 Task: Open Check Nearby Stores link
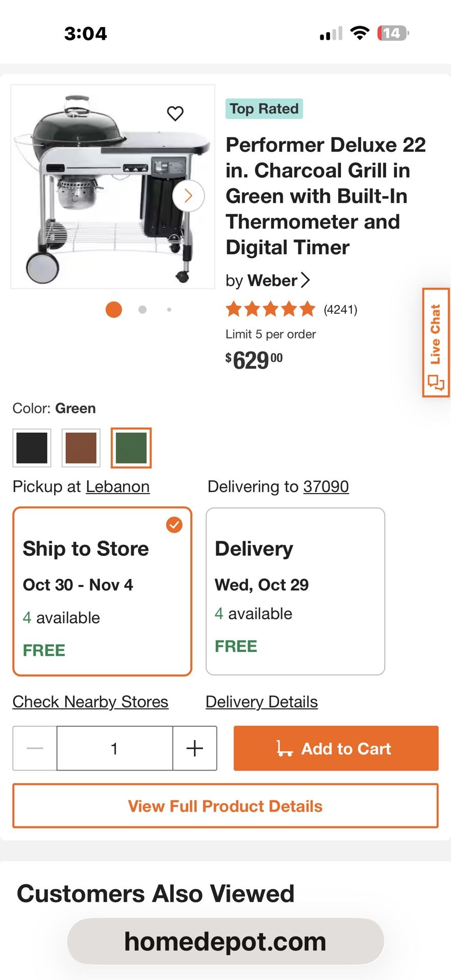(x=90, y=701)
